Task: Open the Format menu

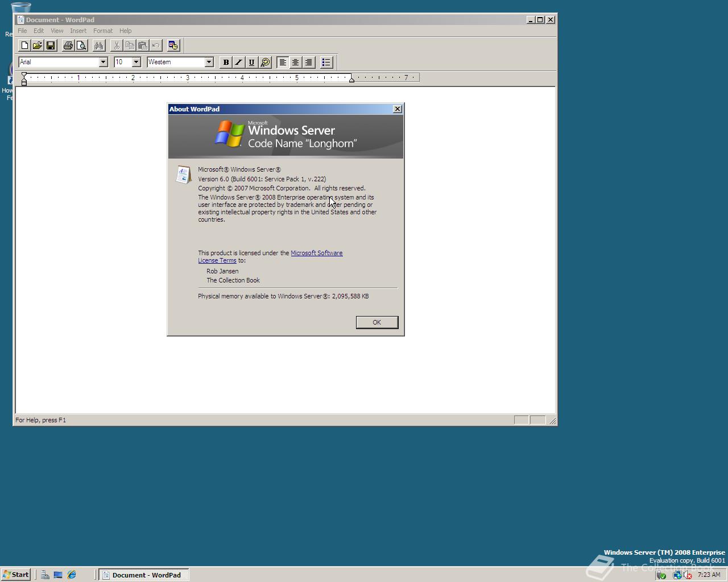Action: pos(103,31)
